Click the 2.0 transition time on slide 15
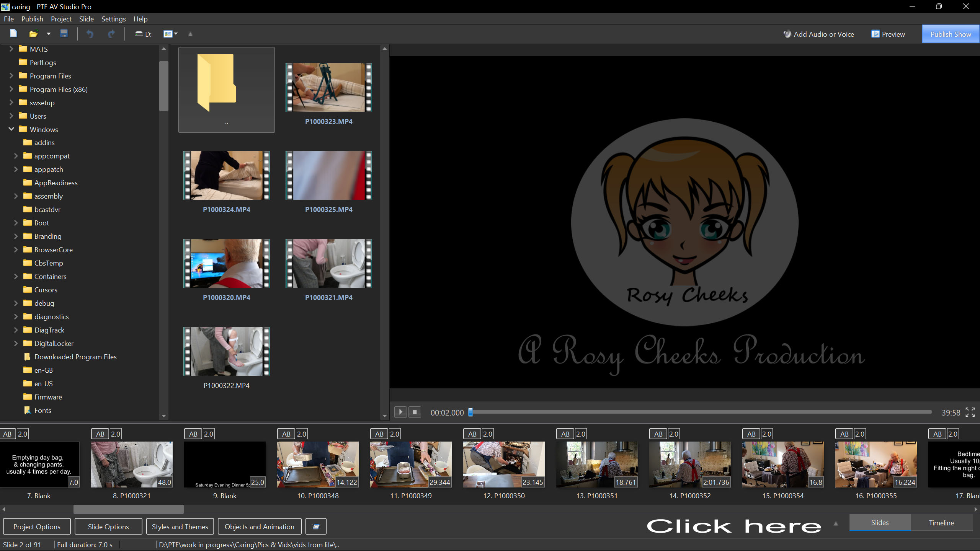 [x=767, y=434]
